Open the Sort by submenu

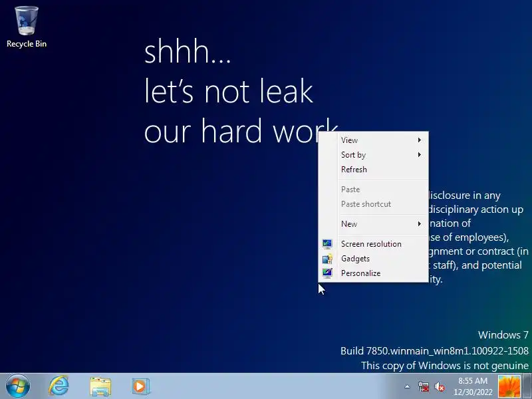(373, 155)
